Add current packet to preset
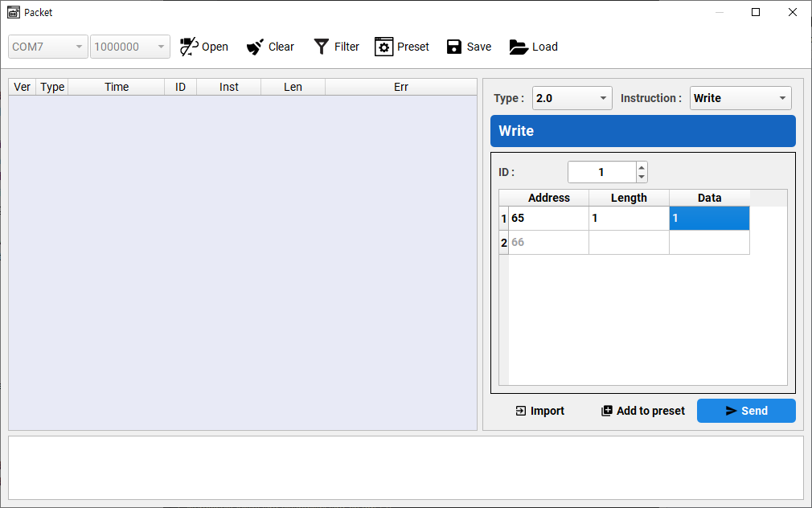This screenshot has height=508, width=812. 642,411
